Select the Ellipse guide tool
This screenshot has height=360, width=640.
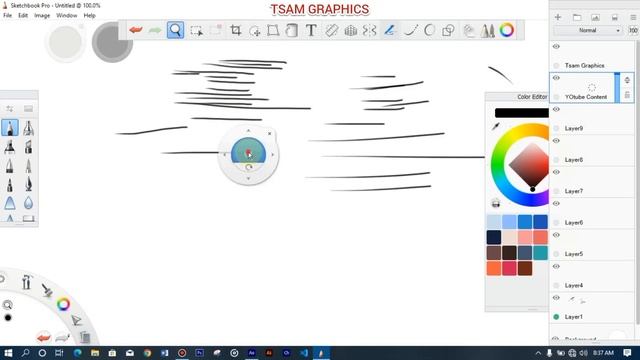[x=429, y=30]
